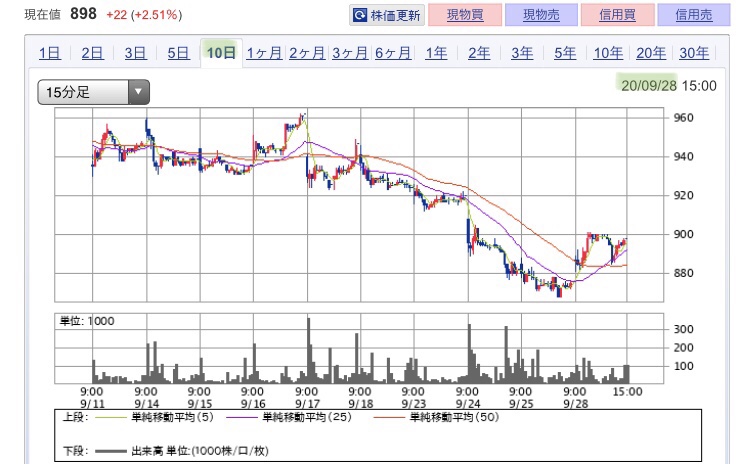Select the 6ヶ月 period tab
The height and width of the screenshot is (464, 737).
click(x=393, y=53)
